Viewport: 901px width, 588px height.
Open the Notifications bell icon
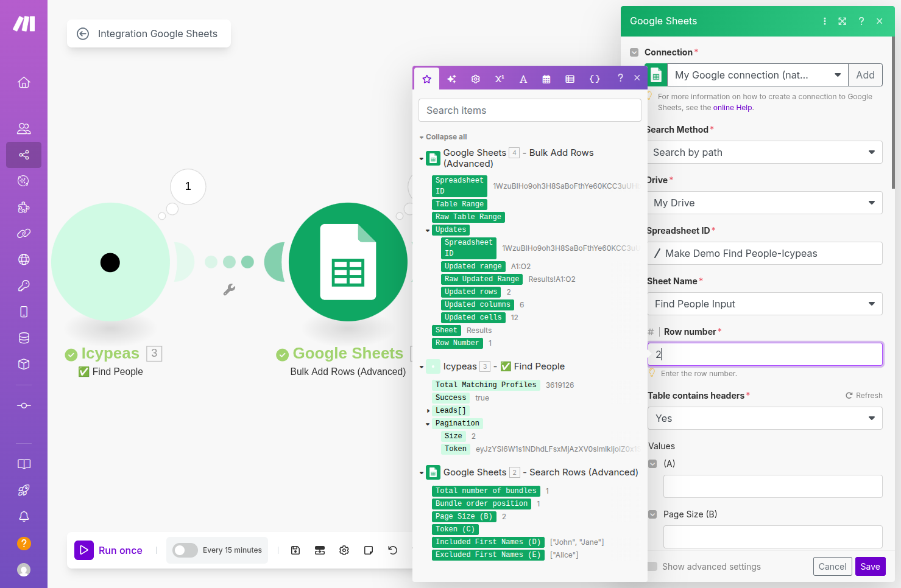(x=24, y=516)
